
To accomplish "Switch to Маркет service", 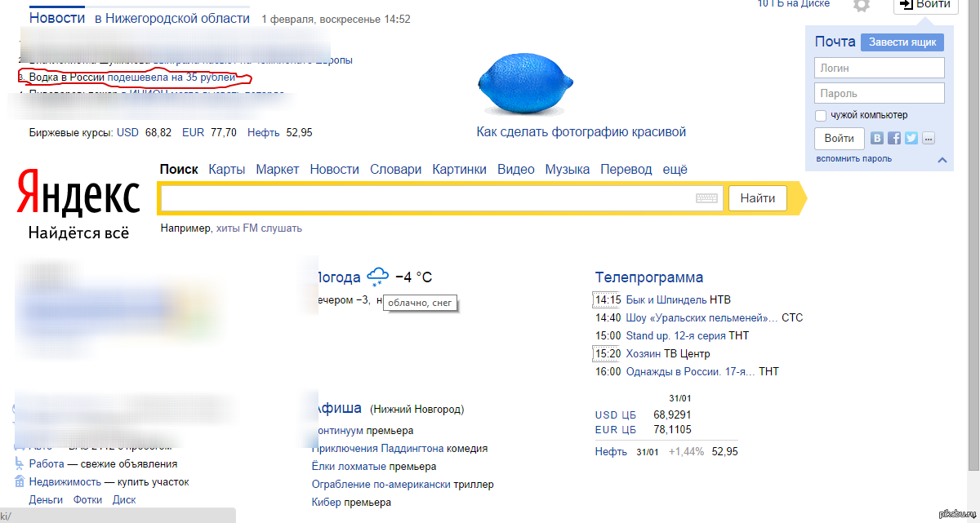I will (278, 170).
